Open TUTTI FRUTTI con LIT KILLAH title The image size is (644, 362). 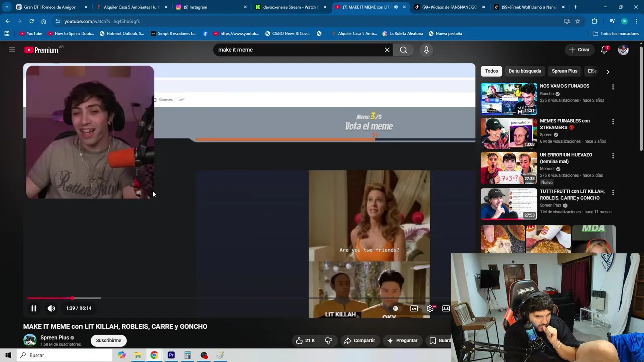[x=572, y=195]
